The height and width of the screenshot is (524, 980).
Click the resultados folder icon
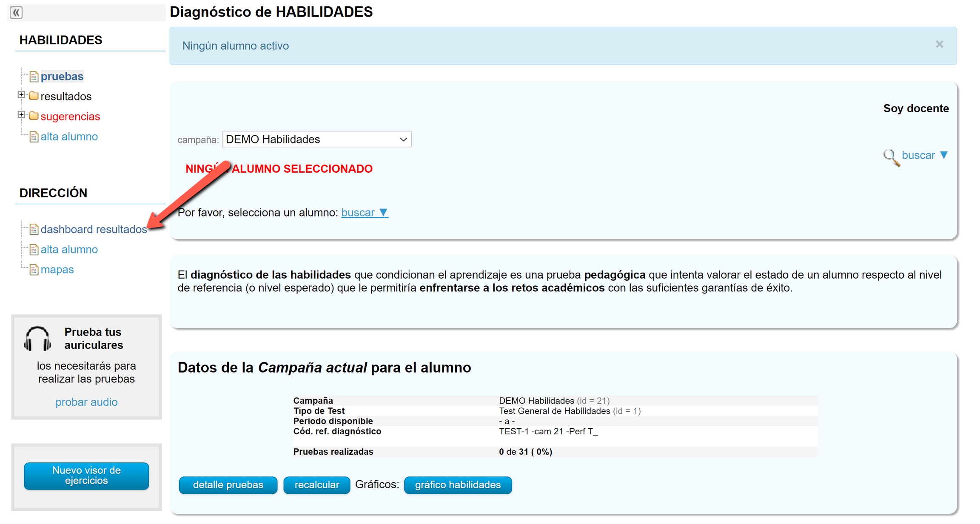click(x=34, y=96)
